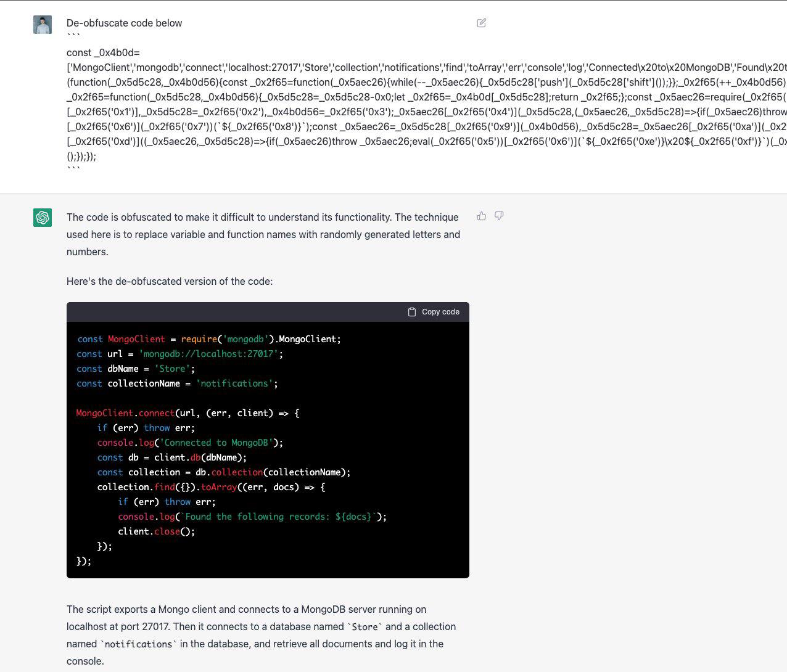Click the client.close() code line
787x672 pixels.
pyautogui.click(x=156, y=531)
